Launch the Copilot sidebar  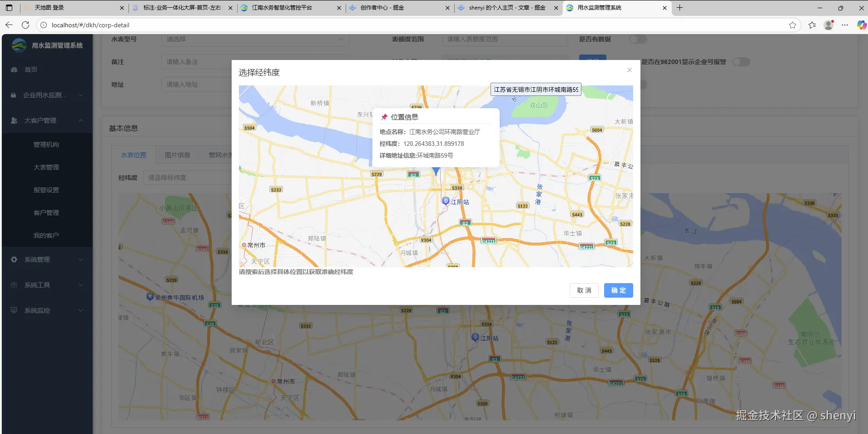pyautogui.click(x=861, y=25)
